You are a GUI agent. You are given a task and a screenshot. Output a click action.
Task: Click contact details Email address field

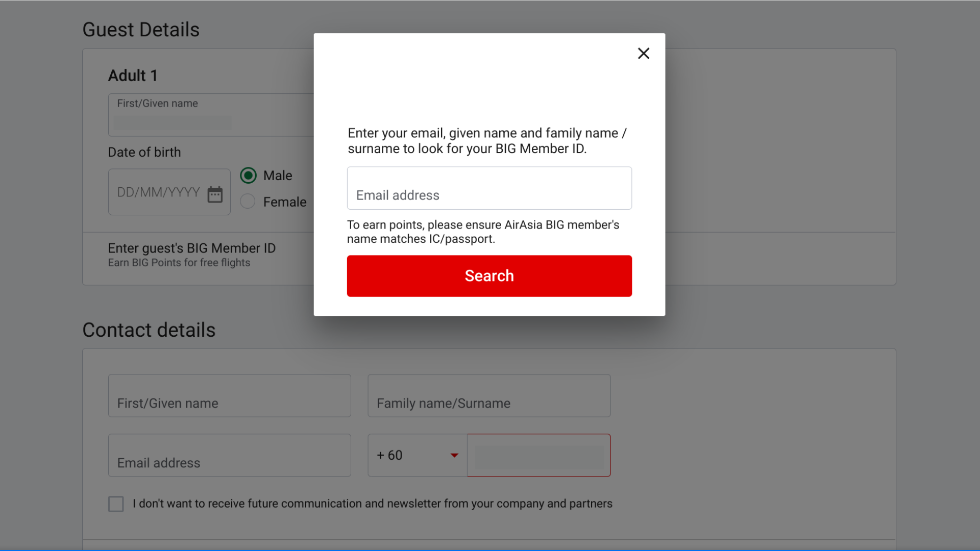(229, 456)
